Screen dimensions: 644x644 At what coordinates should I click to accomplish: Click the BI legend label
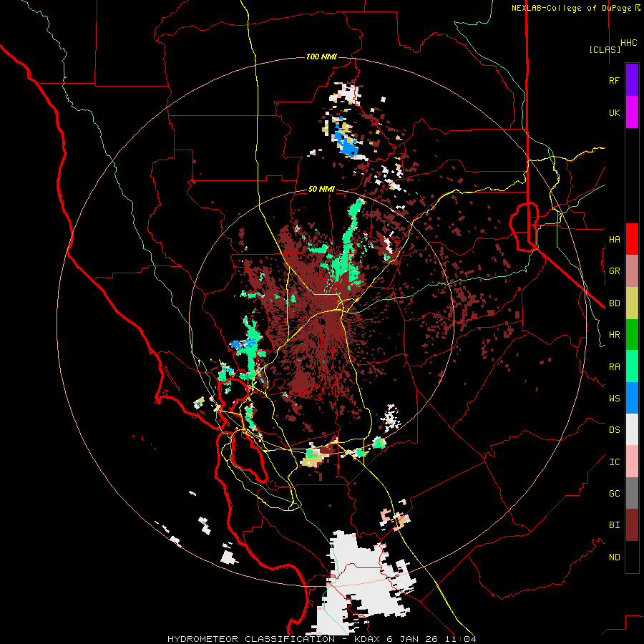615,525
